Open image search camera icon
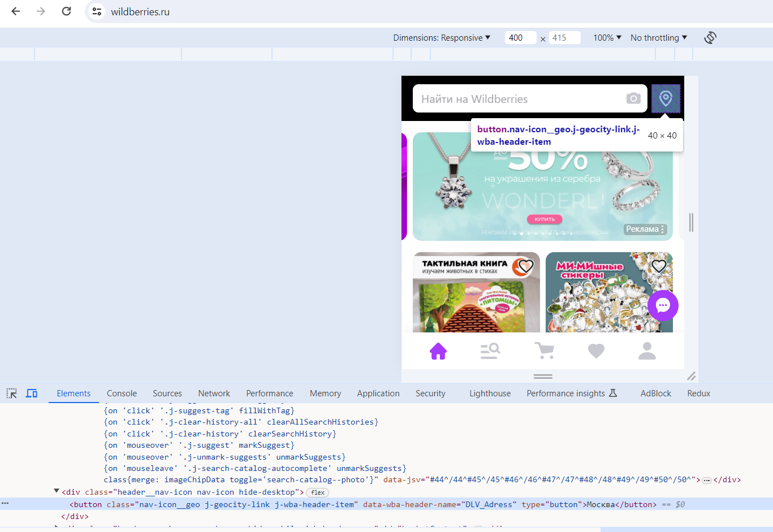Screen dimensions: 773x532 click(633, 98)
